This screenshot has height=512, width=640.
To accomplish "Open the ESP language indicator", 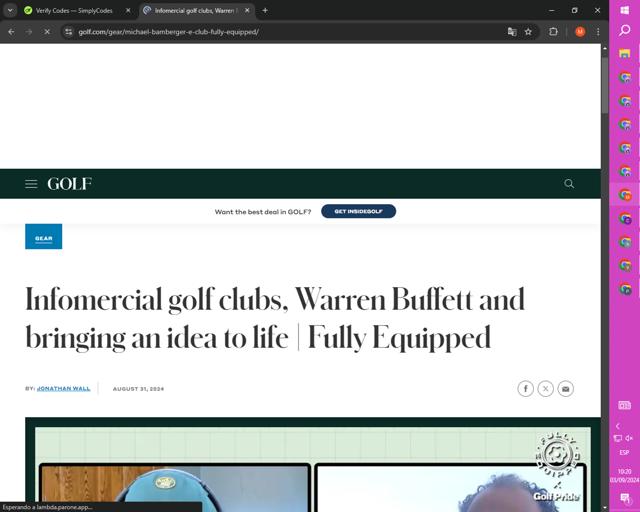I will coord(624,452).
